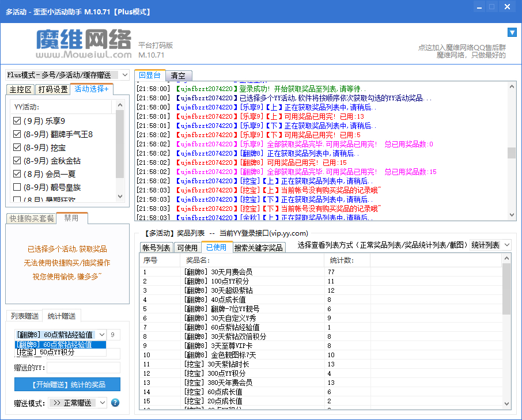Open the 快捷购买套餐 tab
The width and height of the screenshot is (522, 420).
pyautogui.click(x=31, y=219)
